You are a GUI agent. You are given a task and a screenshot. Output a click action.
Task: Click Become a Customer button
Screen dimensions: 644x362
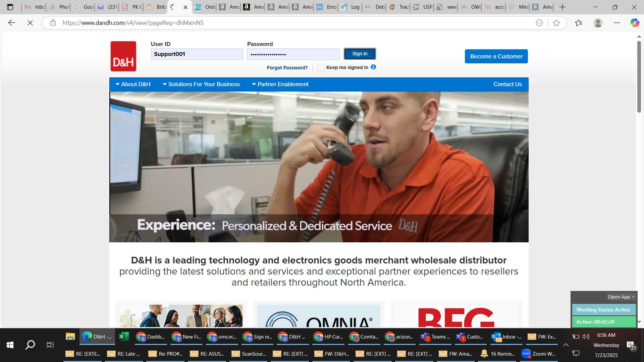(x=496, y=56)
